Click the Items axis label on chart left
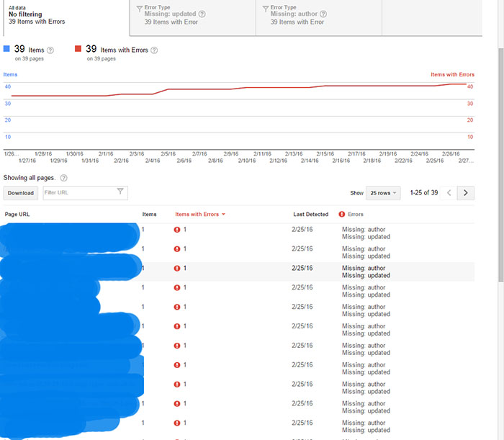The height and width of the screenshot is (440, 504). point(10,75)
